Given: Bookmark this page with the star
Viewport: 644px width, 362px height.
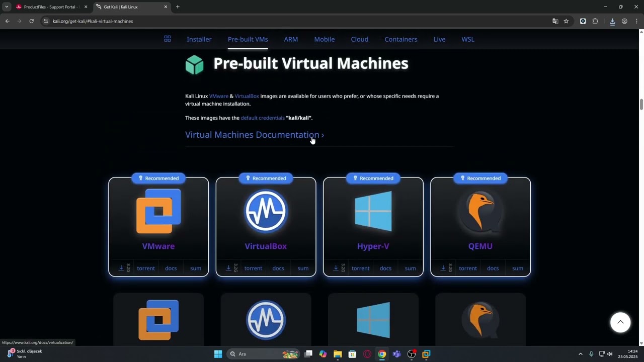Looking at the screenshot, I should [x=566, y=21].
